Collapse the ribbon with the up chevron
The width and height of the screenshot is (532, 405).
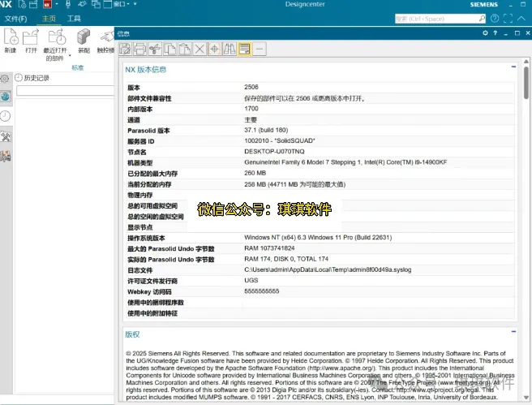[x=521, y=19]
